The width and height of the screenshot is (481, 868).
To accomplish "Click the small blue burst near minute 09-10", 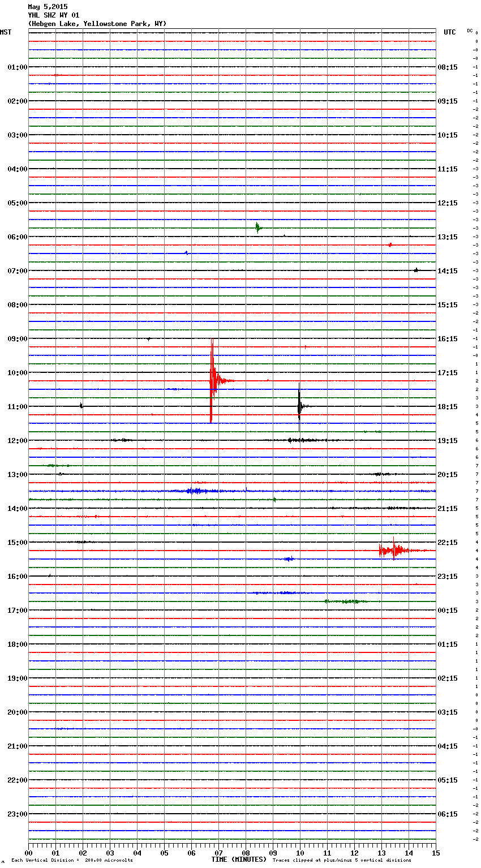I will [x=289, y=559].
